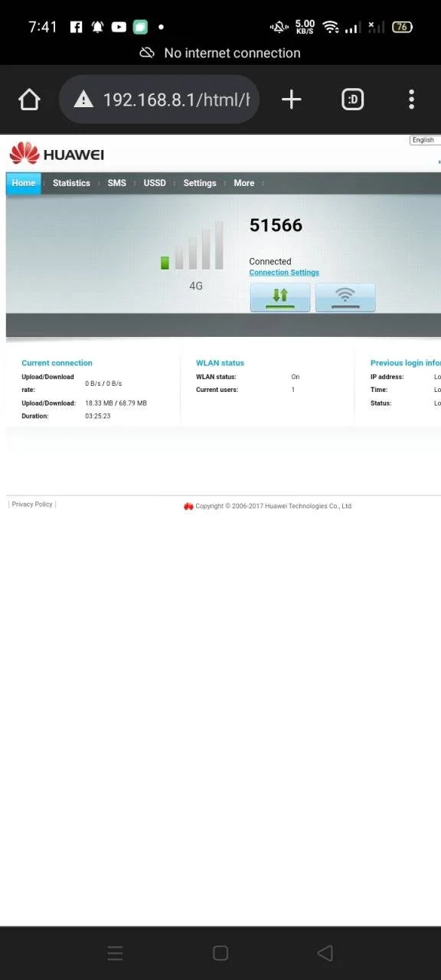Open the English language dropdown
Image resolution: width=441 pixels, height=980 pixels.
424,140
